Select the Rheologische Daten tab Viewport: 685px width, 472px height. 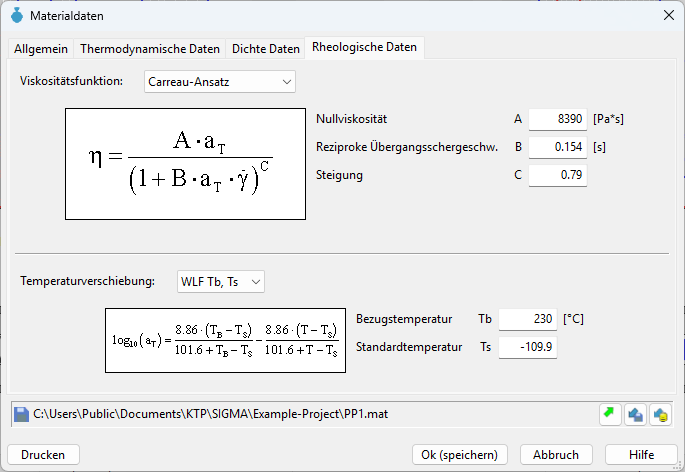[x=364, y=47]
